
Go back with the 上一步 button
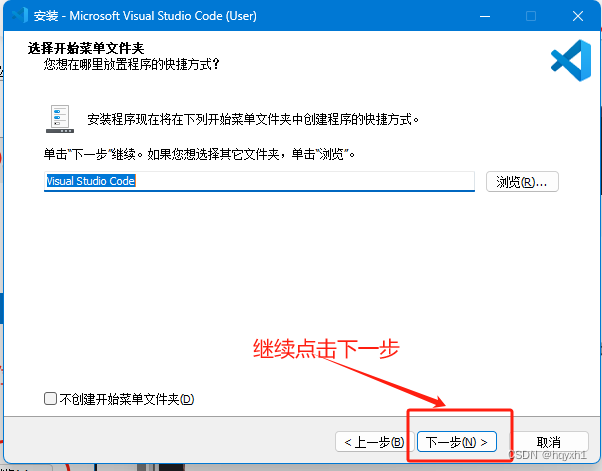374,442
